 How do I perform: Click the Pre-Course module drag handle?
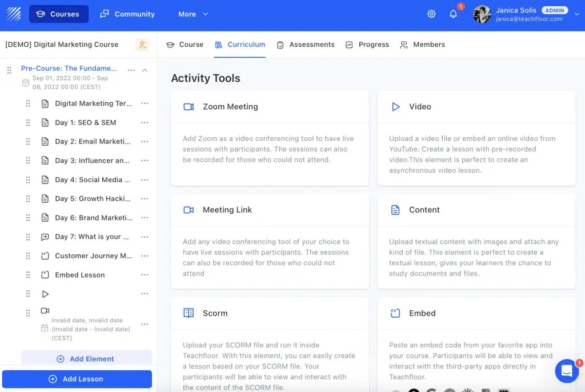(9, 70)
